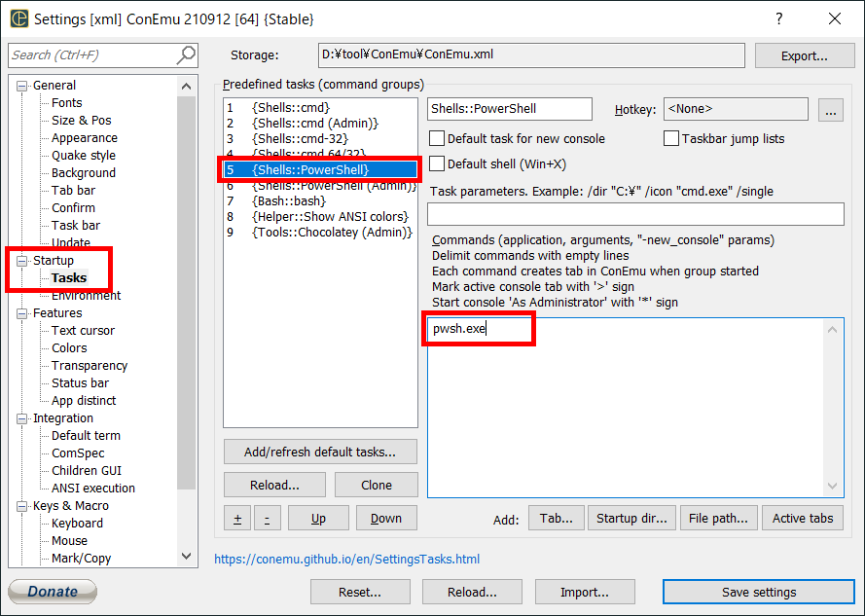This screenshot has height=616, width=865.
Task: Open Transparency settings
Action: (x=90, y=366)
